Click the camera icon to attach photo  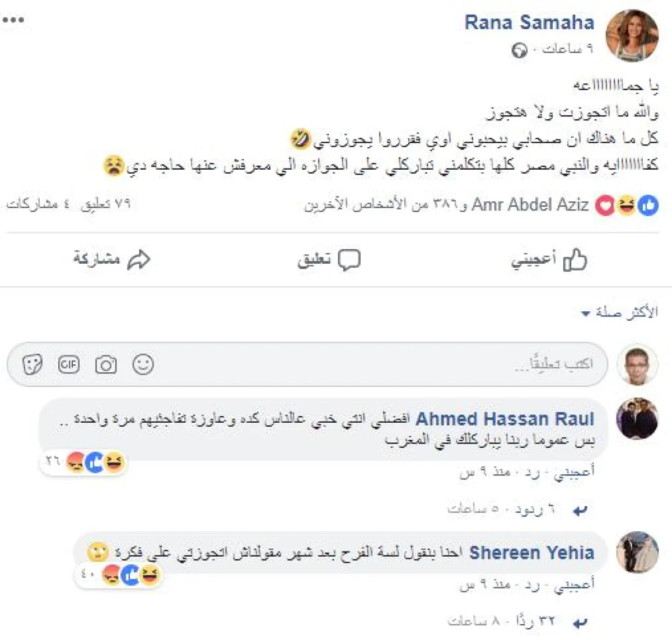106,365
